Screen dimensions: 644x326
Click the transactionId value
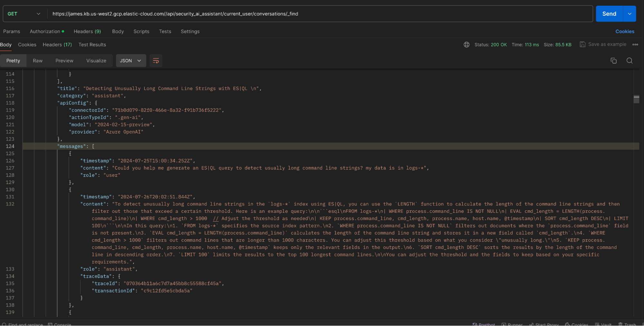167,291
